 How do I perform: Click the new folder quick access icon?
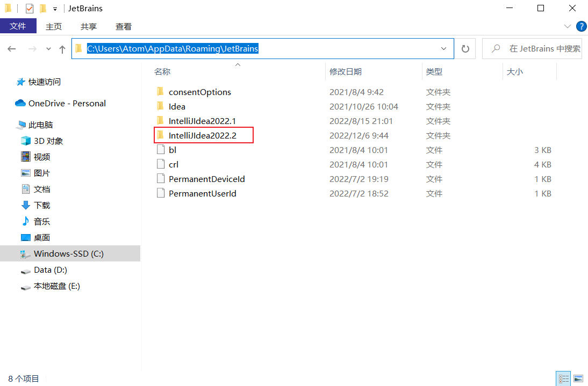point(43,8)
